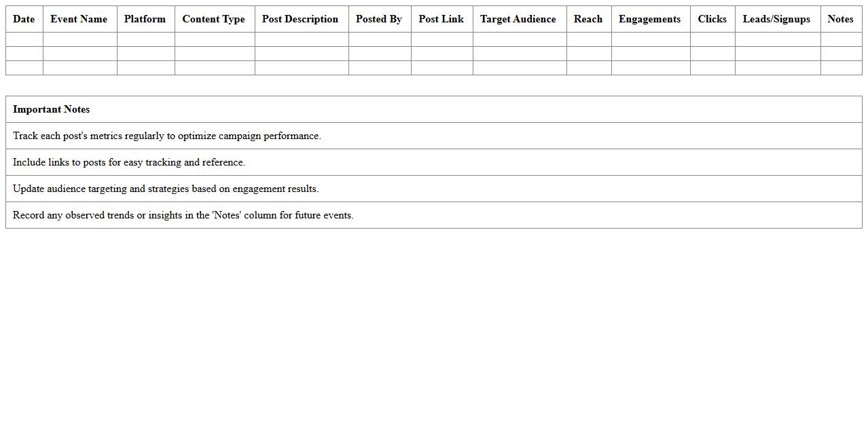Viewport: 868px width, 441px height.
Task: Click the note about including links to posts
Action: coord(433,162)
